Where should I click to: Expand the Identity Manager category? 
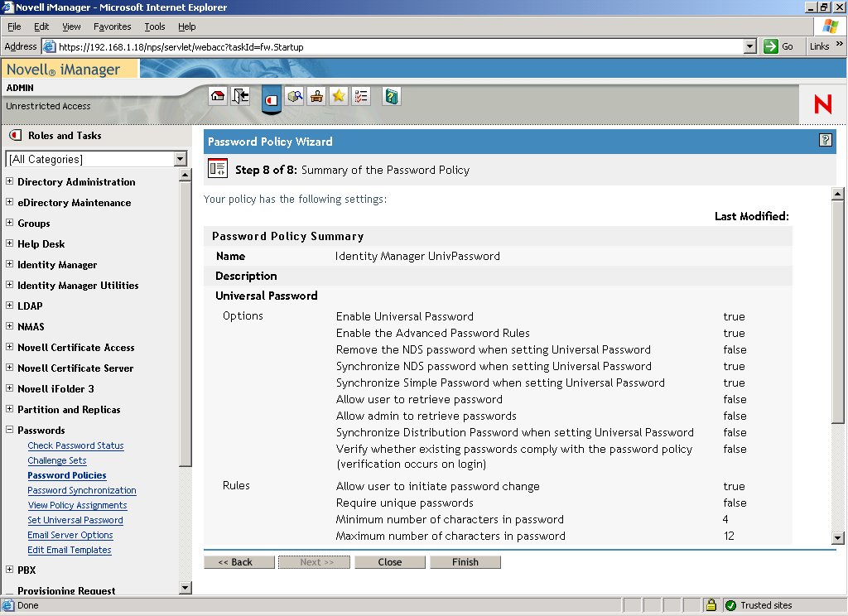click(8, 264)
